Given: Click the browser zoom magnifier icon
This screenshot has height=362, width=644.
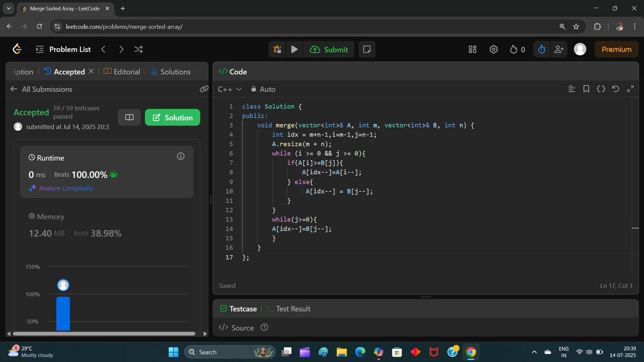Looking at the screenshot, I should pos(562,26).
